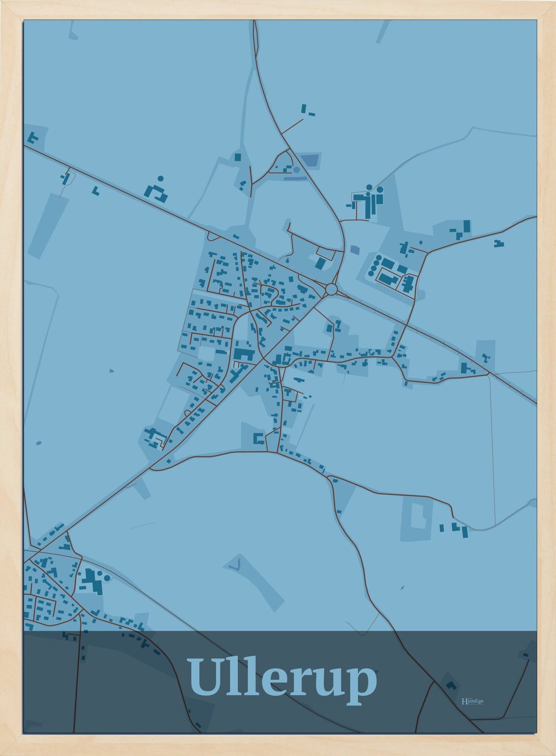The height and width of the screenshot is (756, 556).
Task: Select the small purple-blue pond near roundabout
Action: pos(354,249)
